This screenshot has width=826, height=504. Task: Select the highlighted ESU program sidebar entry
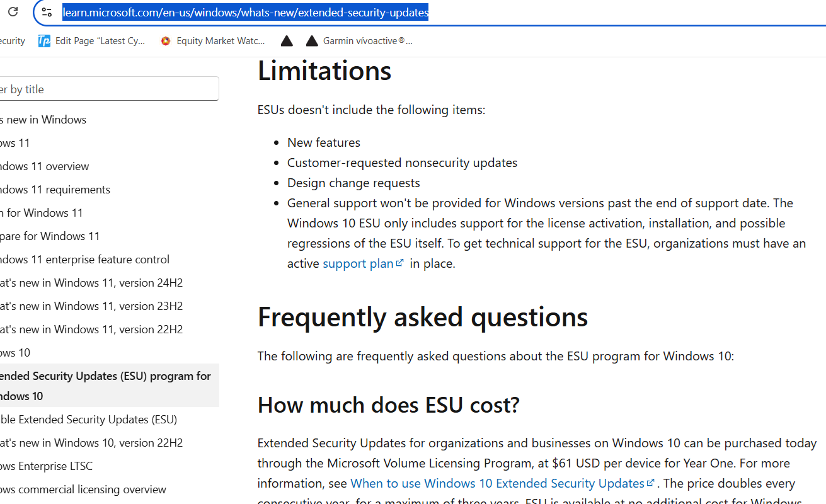pyautogui.click(x=104, y=384)
